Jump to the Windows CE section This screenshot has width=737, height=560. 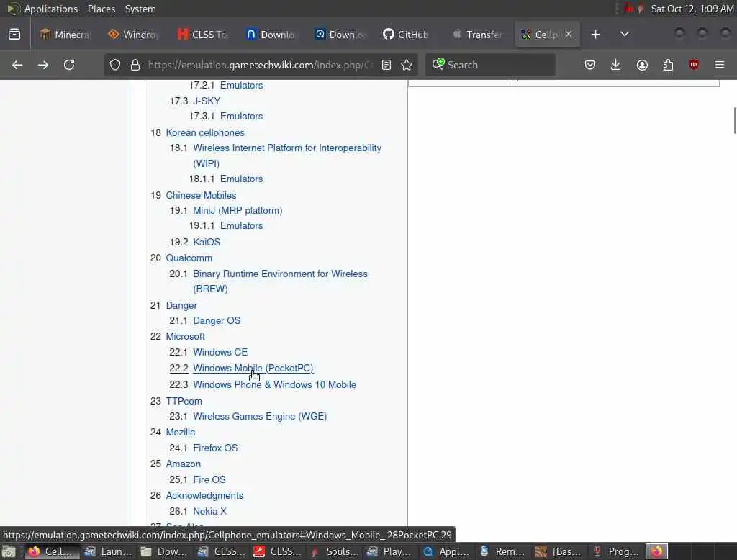220,352
